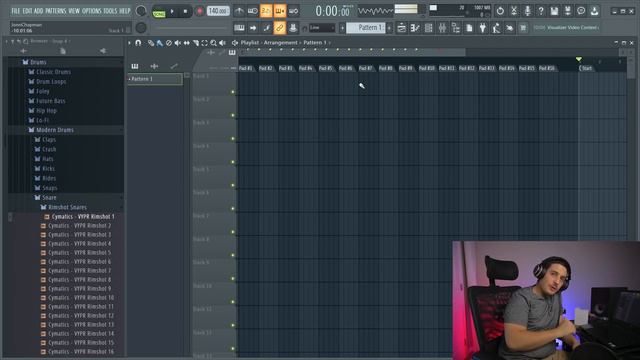Open the VIEW menu
The image size is (640, 360).
pos(74,11)
